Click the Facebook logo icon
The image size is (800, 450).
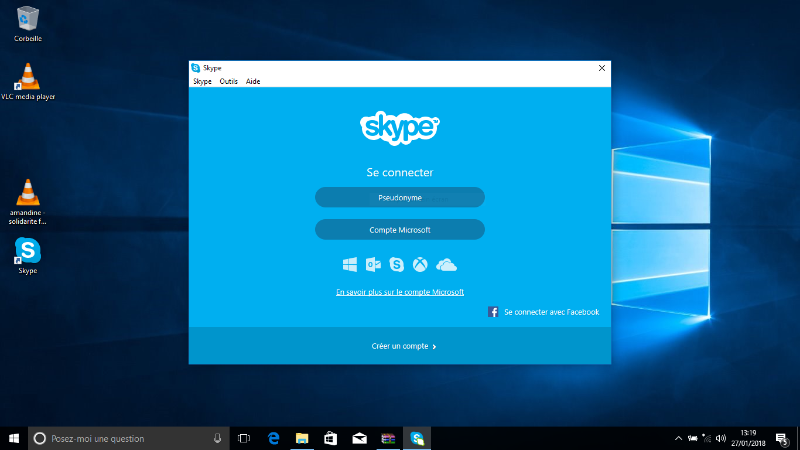coord(493,312)
